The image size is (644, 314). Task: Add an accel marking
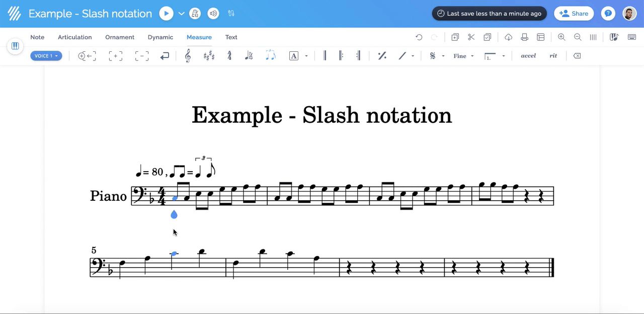[x=528, y=55]
